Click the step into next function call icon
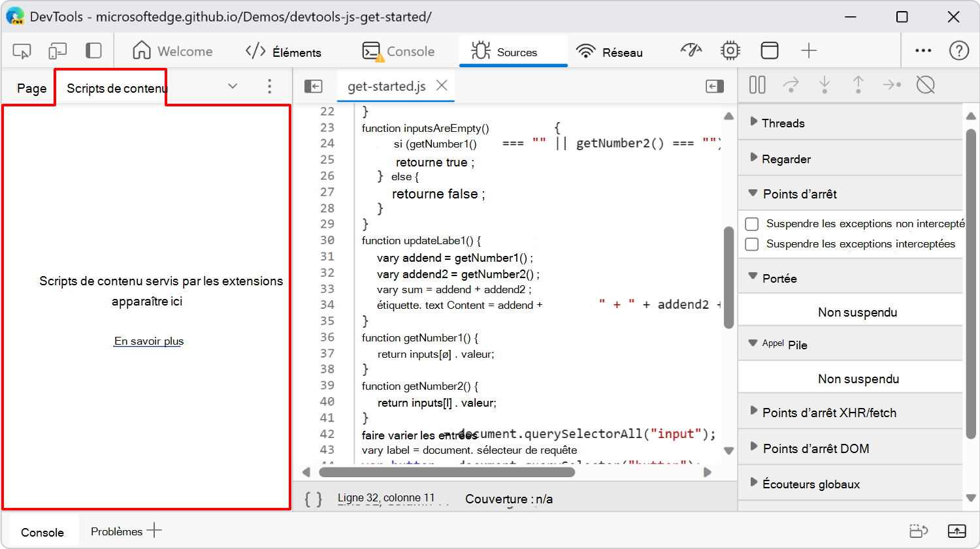The width and height of the screenshot is (980, 549). click(x=825, y=85)
